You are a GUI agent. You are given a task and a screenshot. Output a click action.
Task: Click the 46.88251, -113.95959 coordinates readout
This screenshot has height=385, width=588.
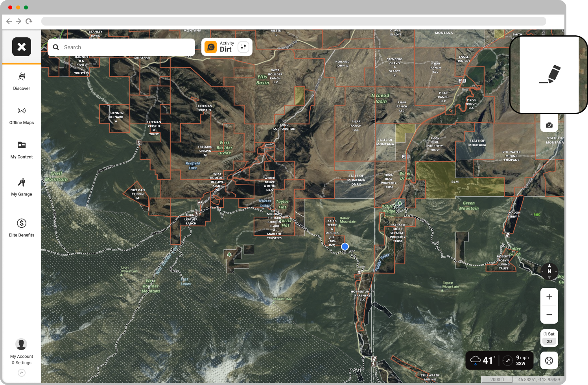539,379
